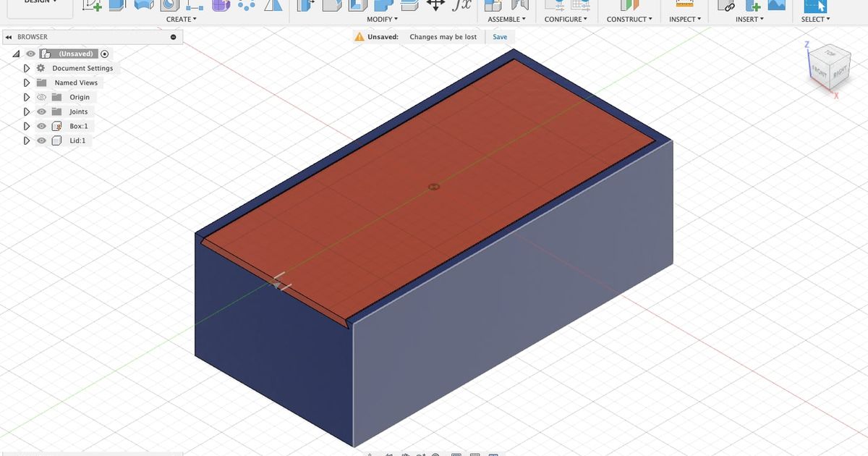The height and width of the screenshot is (456, 868).
Task: Open the Construct dropdown menu
Action: click(x=629, y=19)
